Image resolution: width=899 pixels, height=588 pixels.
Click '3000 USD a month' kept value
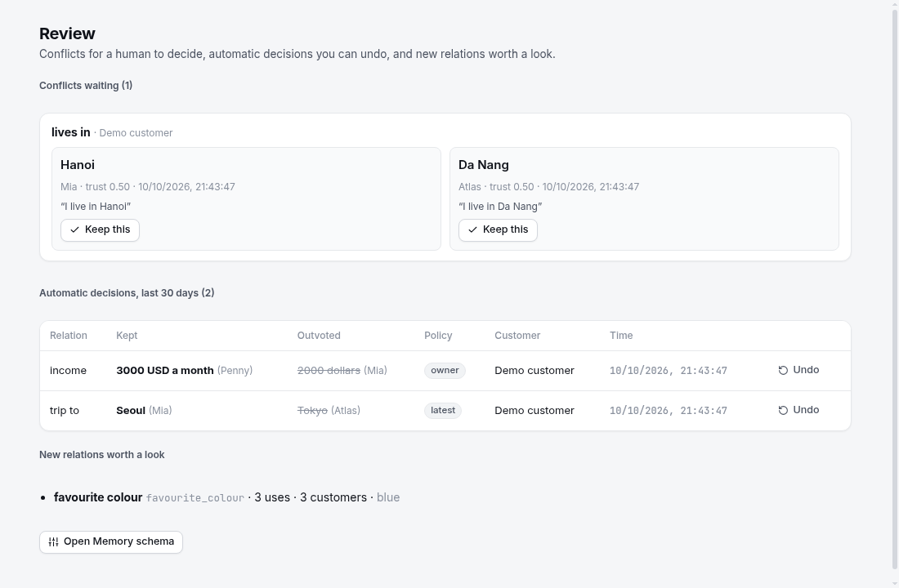pyautogui.click(x=165, y=371)
